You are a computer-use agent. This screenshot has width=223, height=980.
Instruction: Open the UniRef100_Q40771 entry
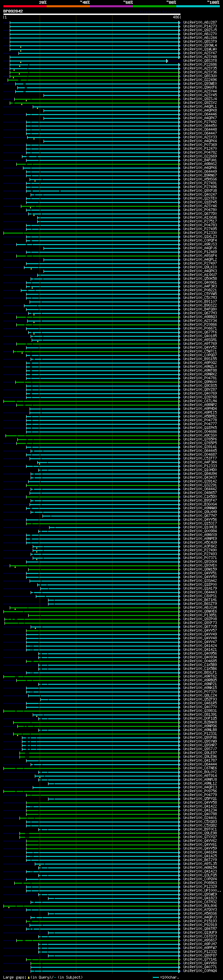click(x=200, y=967)
